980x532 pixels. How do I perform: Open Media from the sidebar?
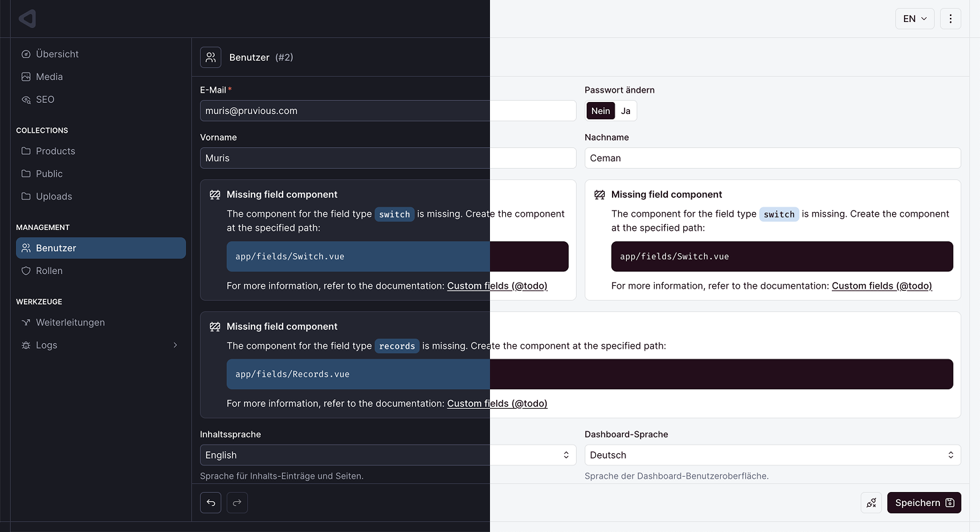pos(49,77)
